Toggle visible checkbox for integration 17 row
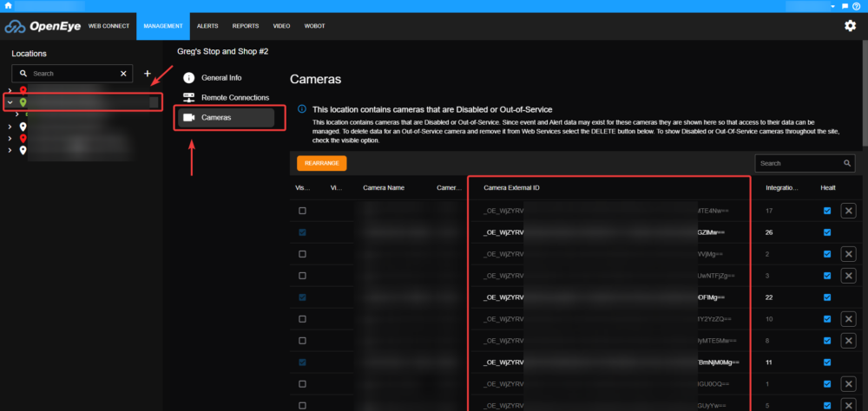868x411 pixels. tap(302, 211)
